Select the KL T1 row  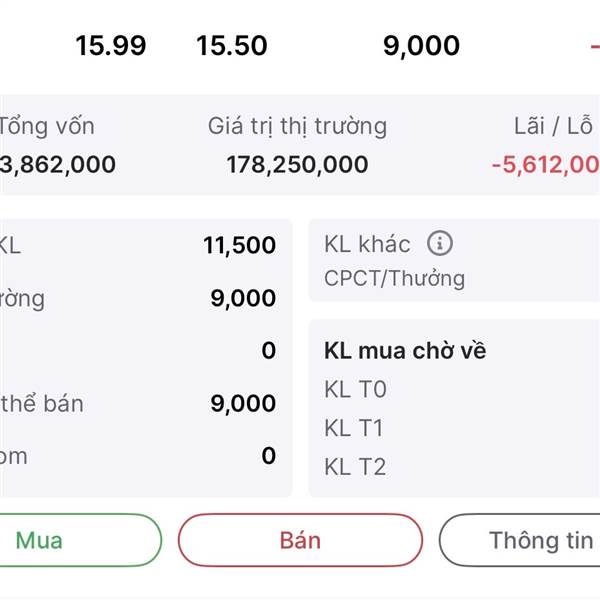[353, 428]
